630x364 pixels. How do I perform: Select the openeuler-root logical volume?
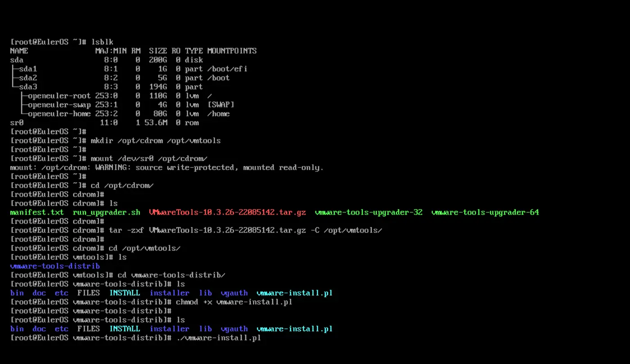click(x=58, y=96)
